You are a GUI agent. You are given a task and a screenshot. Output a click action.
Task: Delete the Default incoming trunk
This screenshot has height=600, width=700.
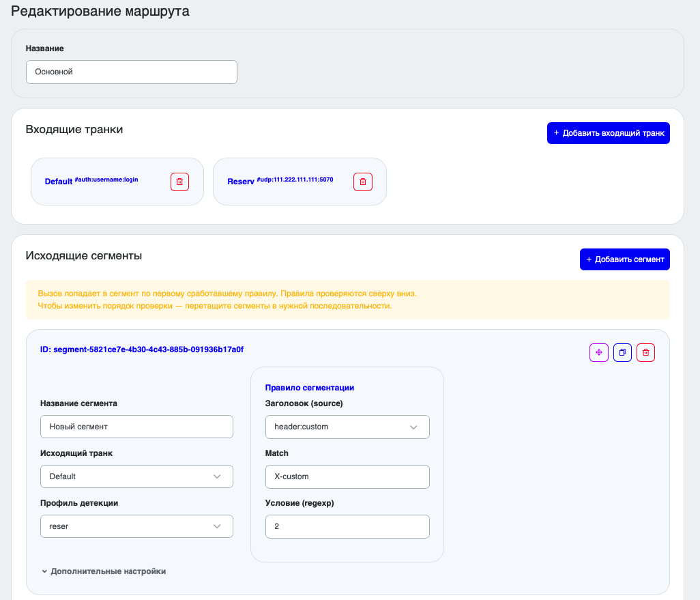[179, 182]
